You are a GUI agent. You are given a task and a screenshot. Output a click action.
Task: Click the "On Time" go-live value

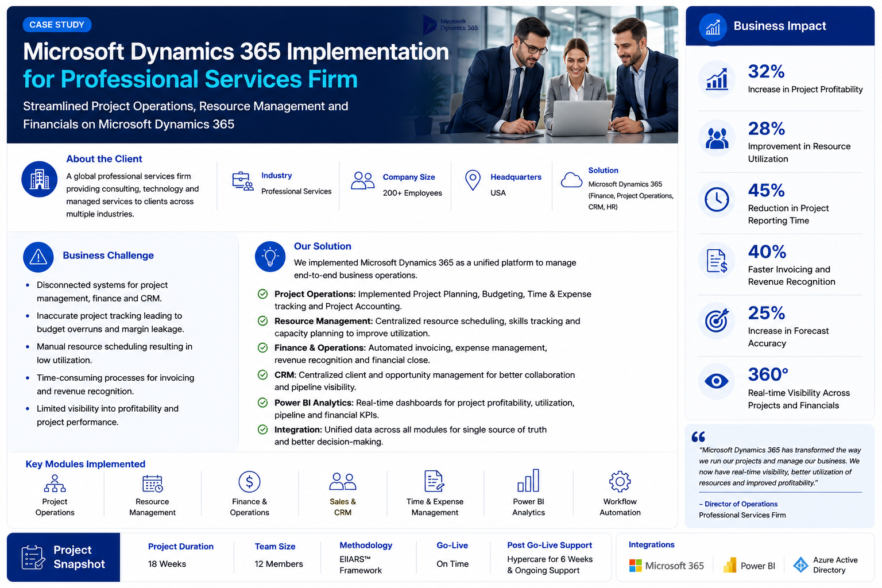tap(452, 564)
